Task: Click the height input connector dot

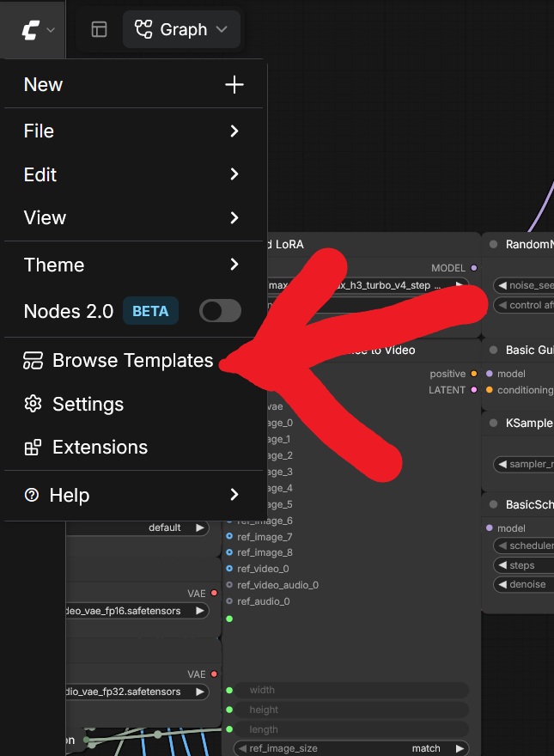Action: (x=229, y=710)
